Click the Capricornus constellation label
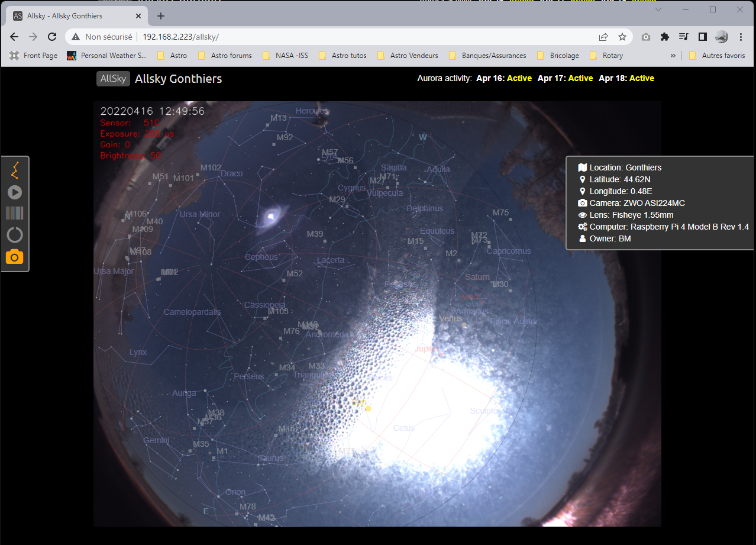Screen dimensions: 756x545 pyautogui.click(x=509, y=251)
